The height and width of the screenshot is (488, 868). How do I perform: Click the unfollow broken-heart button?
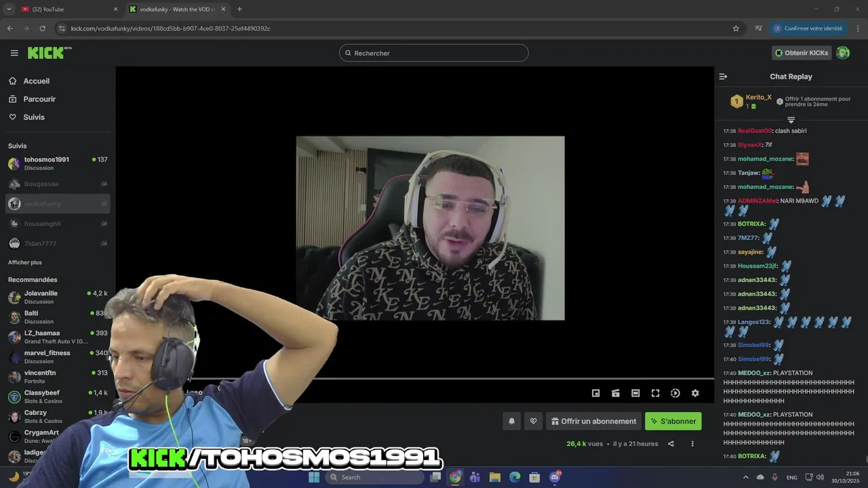tap(533, 421)
